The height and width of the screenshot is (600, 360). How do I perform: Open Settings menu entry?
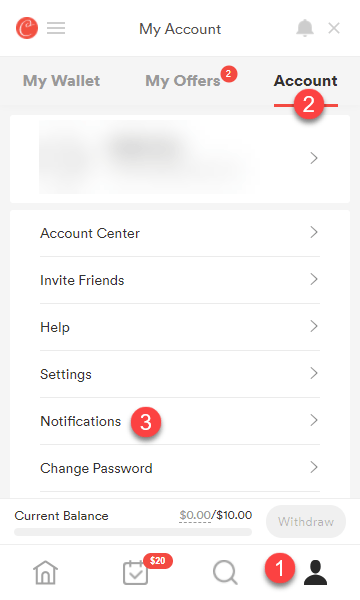[180, 374]
